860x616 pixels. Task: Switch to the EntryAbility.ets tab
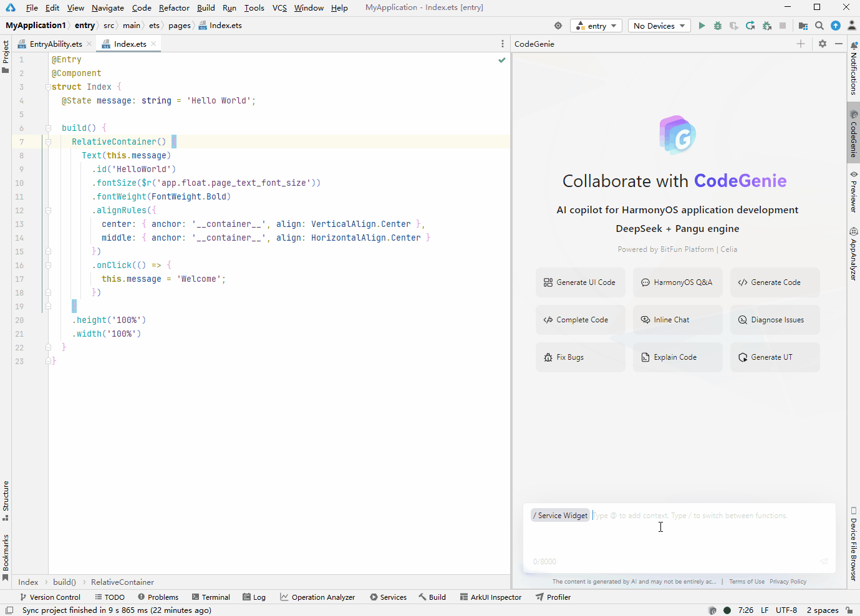click(55, 44)
